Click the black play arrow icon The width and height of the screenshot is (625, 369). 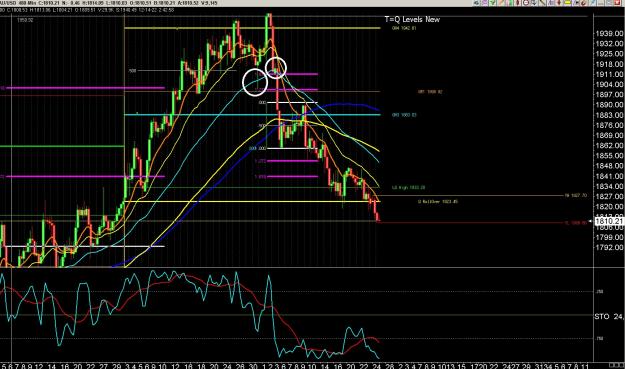click(x=576, y=2)
